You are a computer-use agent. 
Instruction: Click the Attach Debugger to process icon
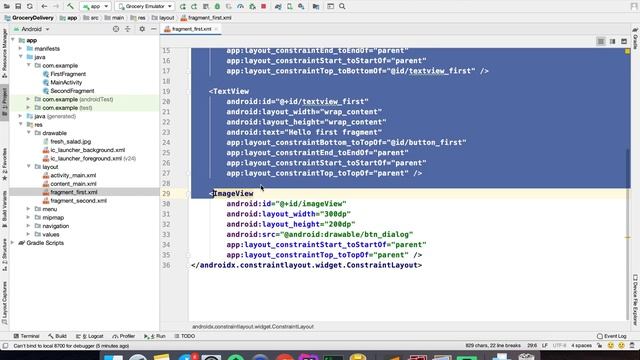[x=252, y=7]
